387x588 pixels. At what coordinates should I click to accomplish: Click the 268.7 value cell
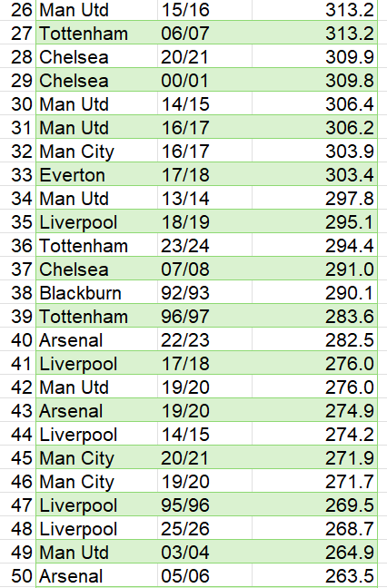coord(314,529)
